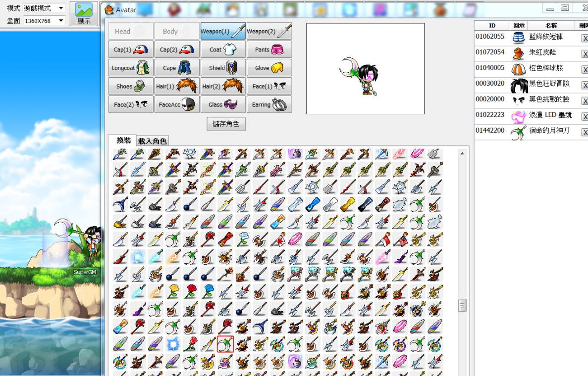Select the golden yellow pillow weapon icon
The image size is (588, 376).
(348, 204)
